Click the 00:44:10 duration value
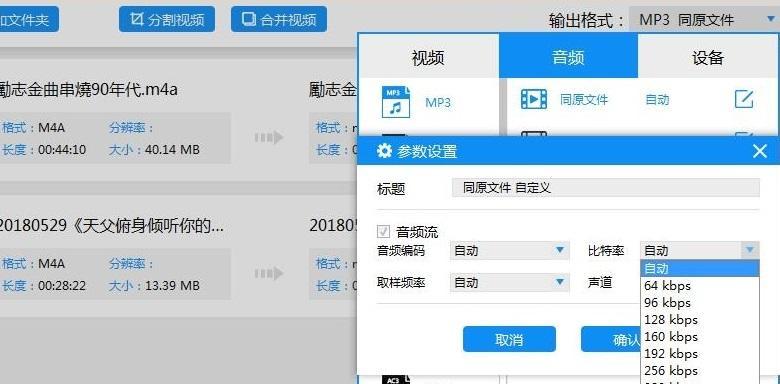Image resolution: width=780 pixels, height=384 pixels. (x=62, y=149)
